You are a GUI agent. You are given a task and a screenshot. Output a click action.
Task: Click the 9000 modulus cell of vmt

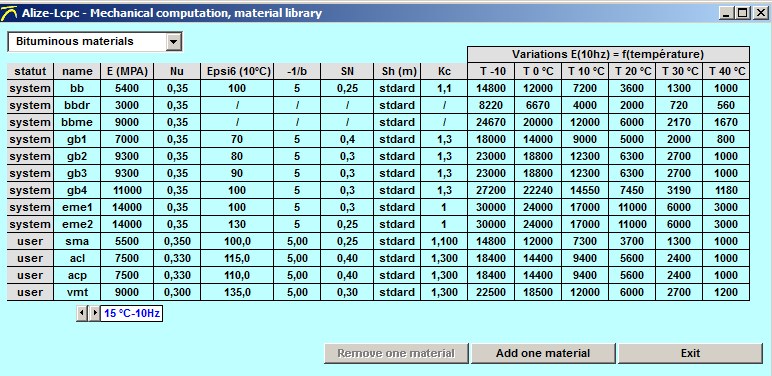pos(127,292)
